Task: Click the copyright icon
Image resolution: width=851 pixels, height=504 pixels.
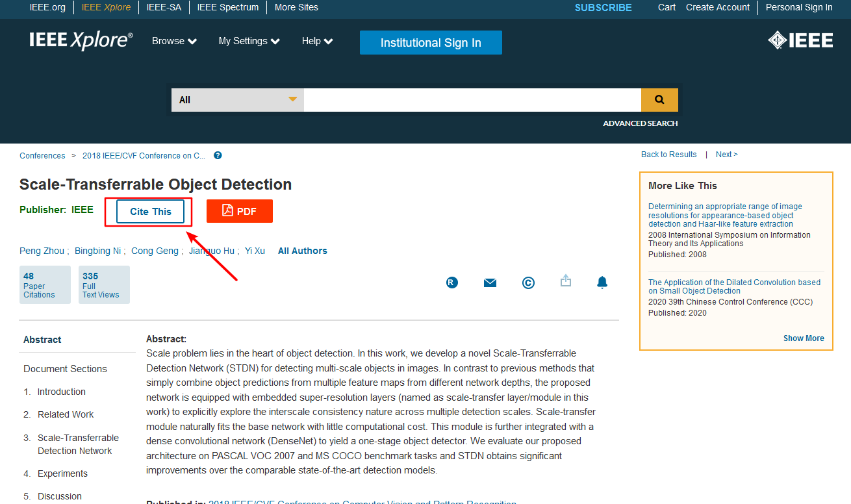Action: 528,283
